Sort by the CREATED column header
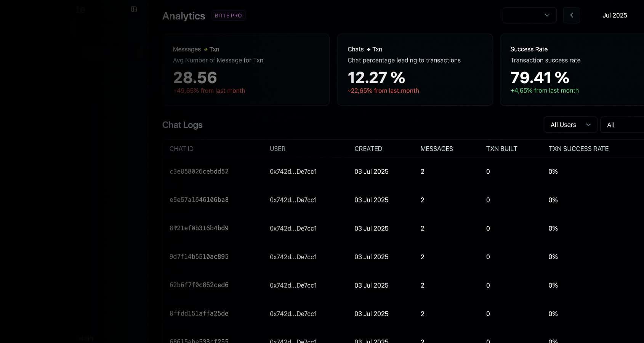Screen dimensions: 644x343 368,149
